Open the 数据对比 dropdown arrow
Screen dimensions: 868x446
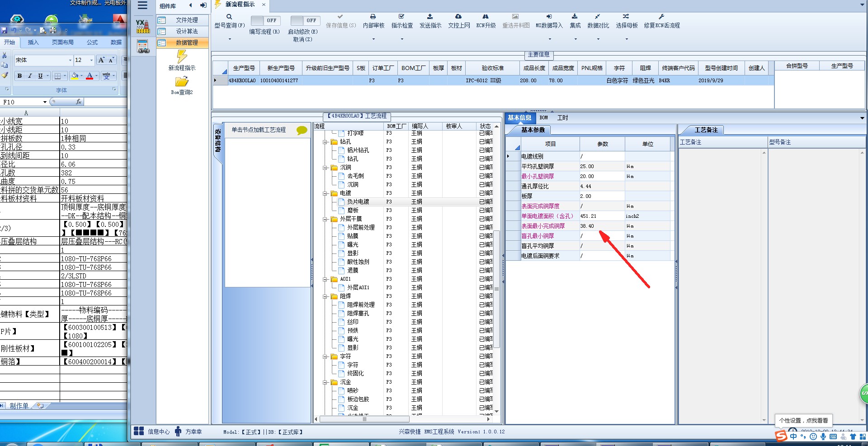[598, 39]
